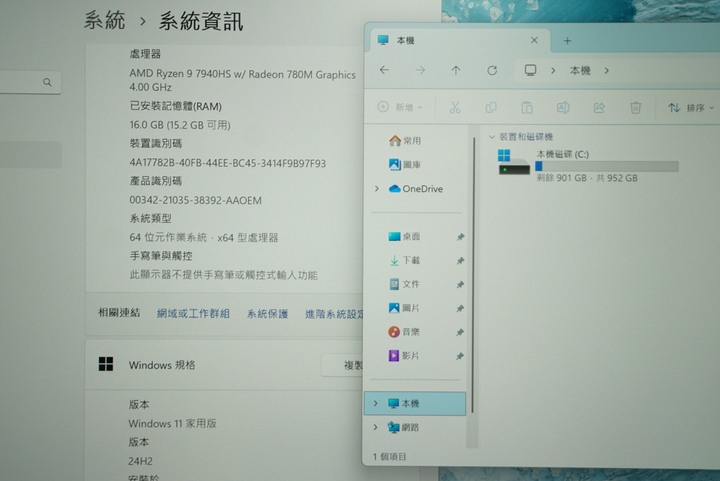
Task: Open the 新增 (New) dropdown button
Action: (x=400, y=107)
